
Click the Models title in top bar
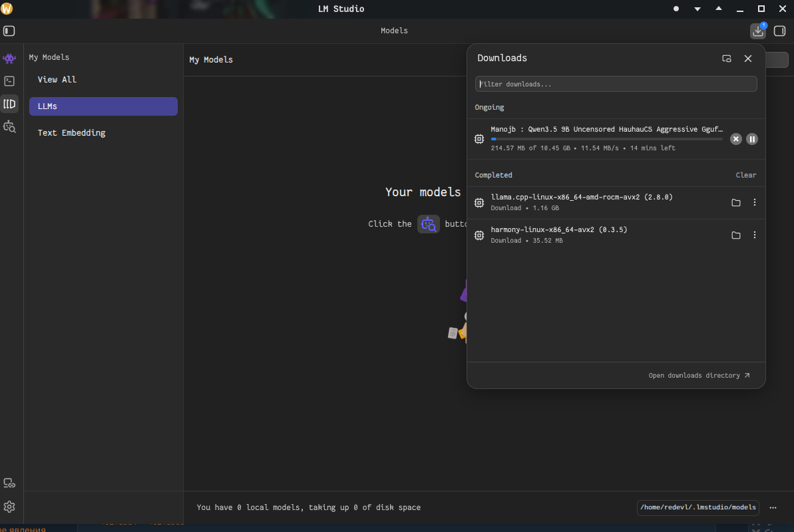point(394,31)
